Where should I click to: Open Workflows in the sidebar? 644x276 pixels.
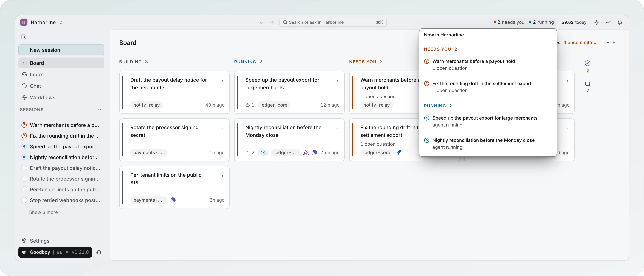pyautogui.click(x=61, y=97)
